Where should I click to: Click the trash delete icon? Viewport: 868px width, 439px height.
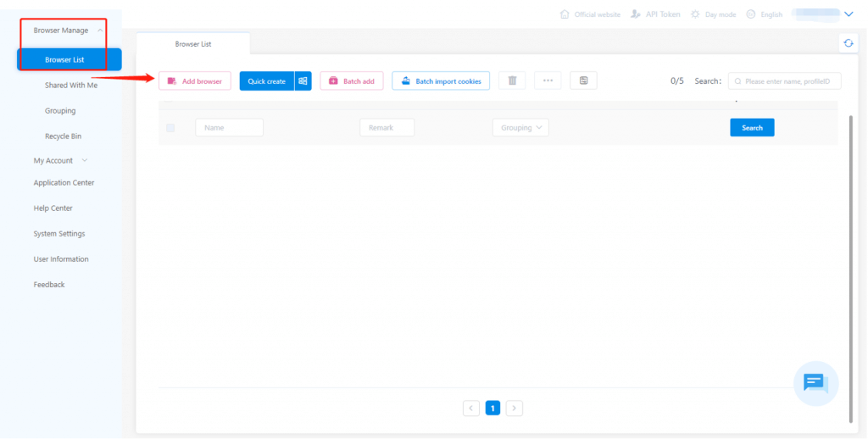point(512,81)
